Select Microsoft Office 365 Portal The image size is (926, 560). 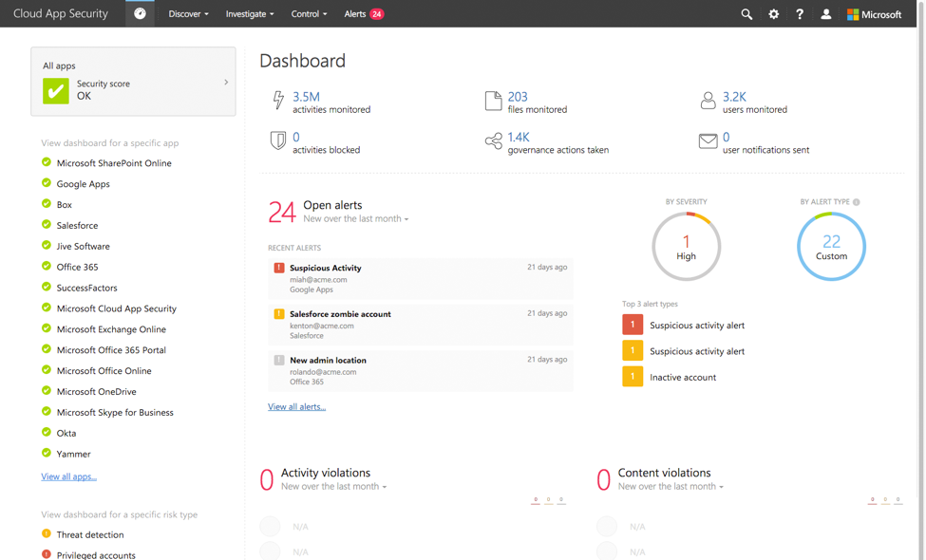[x=111, y=350]
